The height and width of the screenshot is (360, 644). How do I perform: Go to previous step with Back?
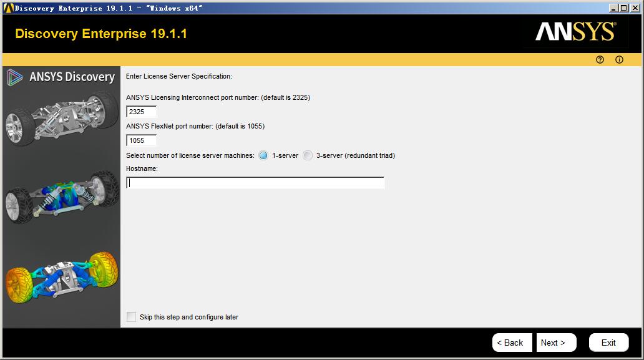coord(512,343)
